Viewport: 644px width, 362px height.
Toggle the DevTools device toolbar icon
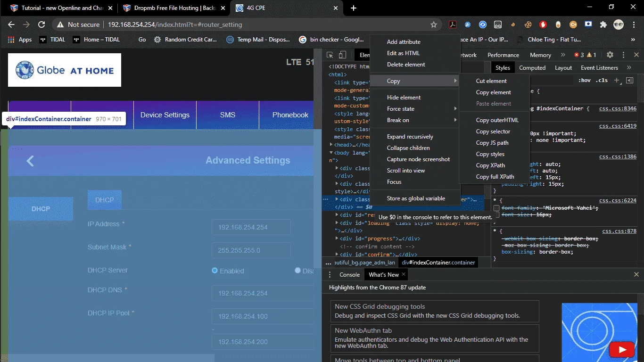[x=343, y=55]
